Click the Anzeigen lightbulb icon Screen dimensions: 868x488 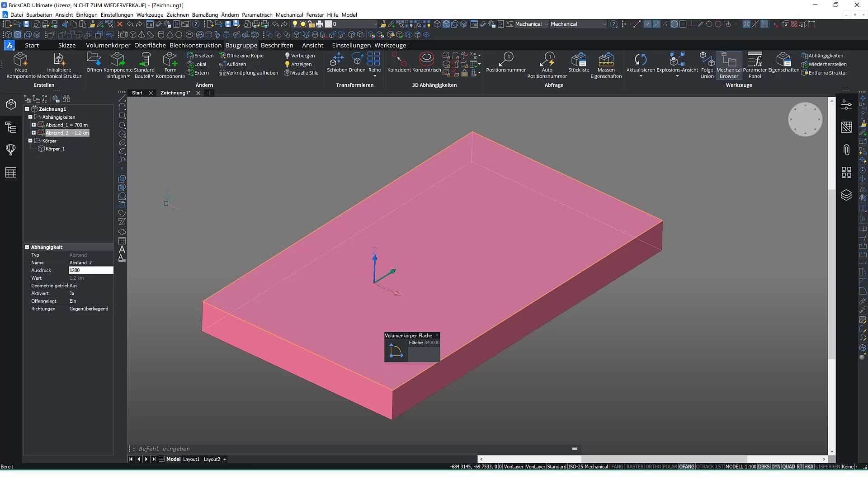(287, 64)
